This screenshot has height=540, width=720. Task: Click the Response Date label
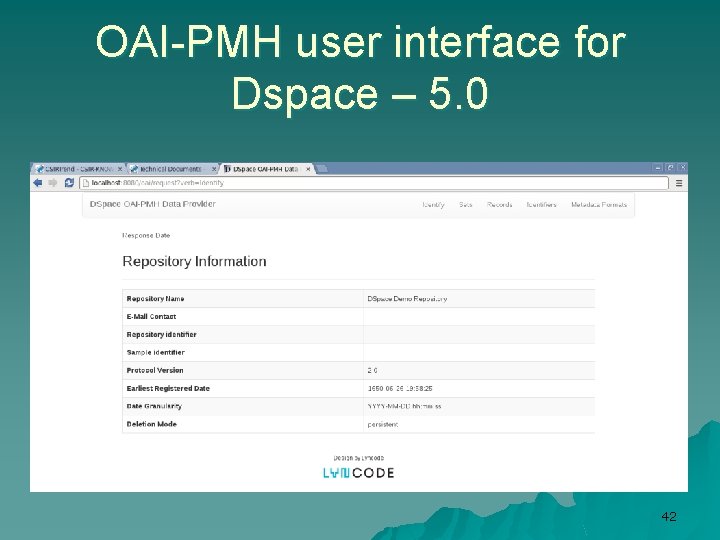coord(146,236)
